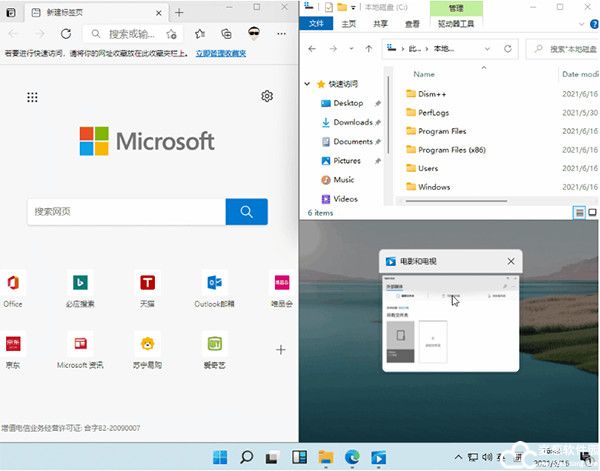
Task: Open File Explorer help icon
Action: coord(595,24)
